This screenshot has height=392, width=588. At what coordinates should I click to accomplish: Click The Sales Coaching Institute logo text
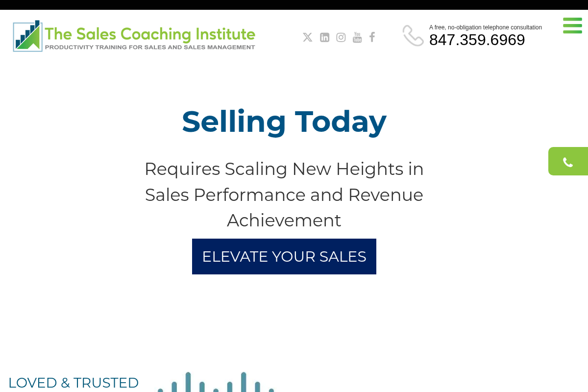tap(150, 34)
